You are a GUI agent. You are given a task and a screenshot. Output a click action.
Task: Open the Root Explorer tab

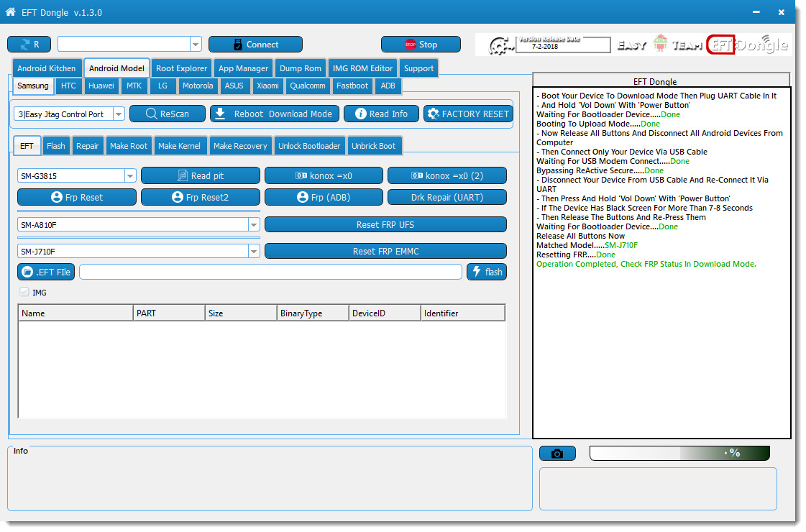tap(181, 68)
